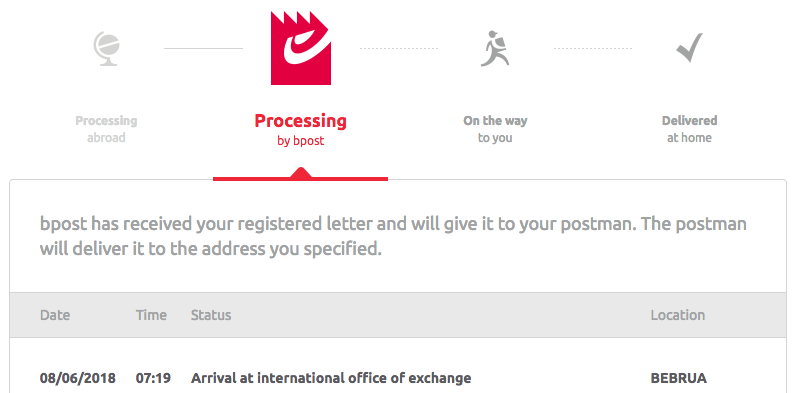Click the delivered checkmark icon

pyautogui.click(x=690, y=48)
